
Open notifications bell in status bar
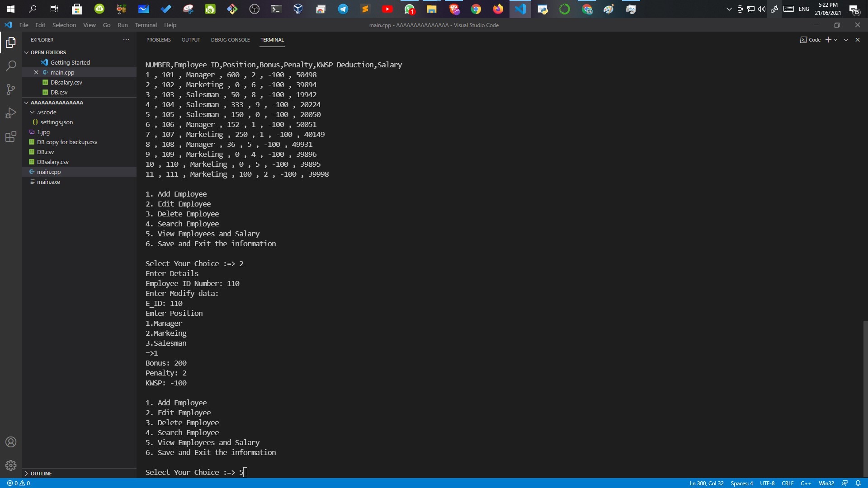point(858,483)
